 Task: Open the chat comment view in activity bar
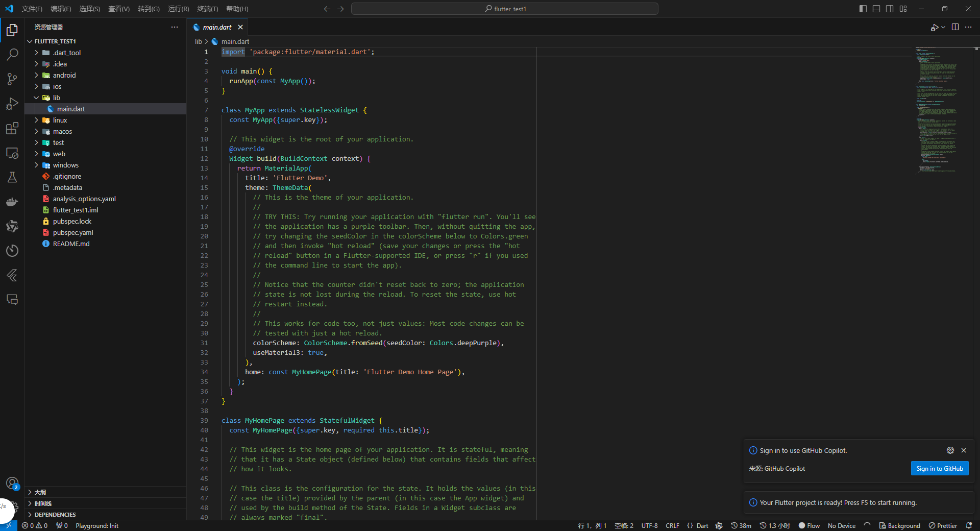pos(12,300)
